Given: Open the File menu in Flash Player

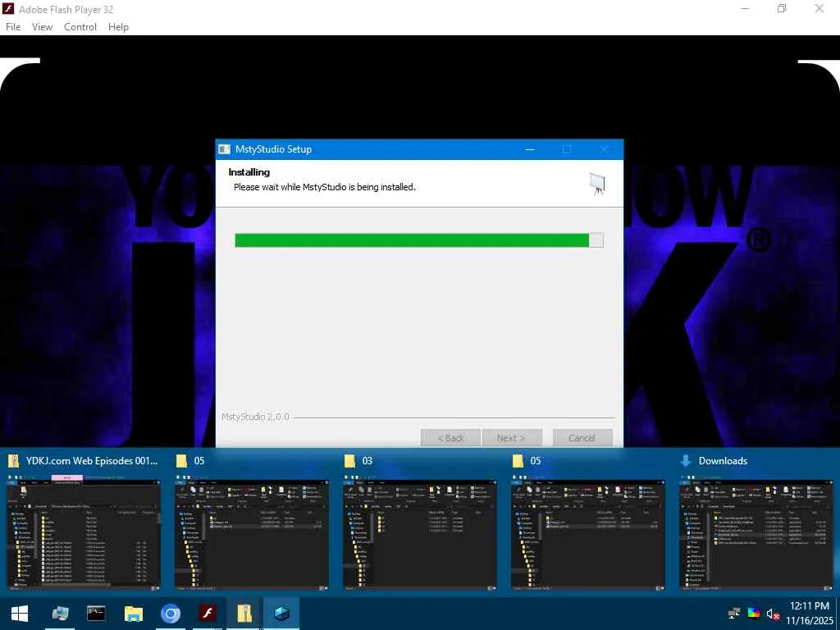Looking at the screenshot, I should 13,27.
